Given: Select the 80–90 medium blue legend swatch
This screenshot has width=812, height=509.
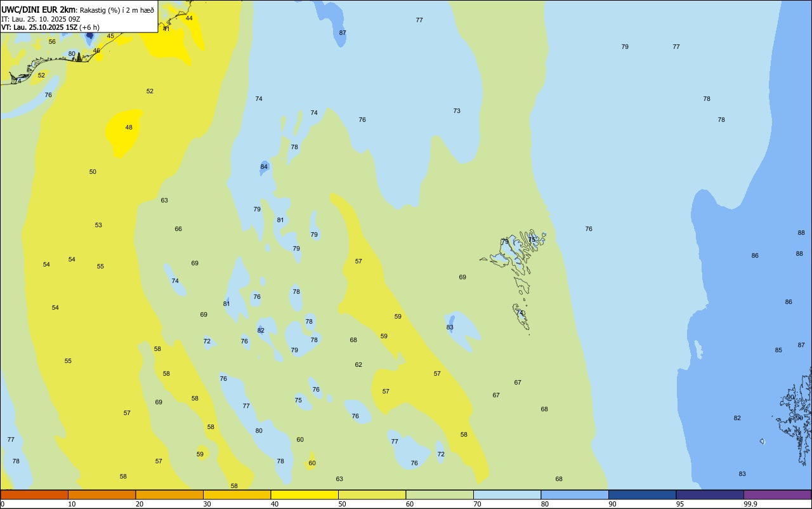Looking at the screenshot, I should point(575,494).
